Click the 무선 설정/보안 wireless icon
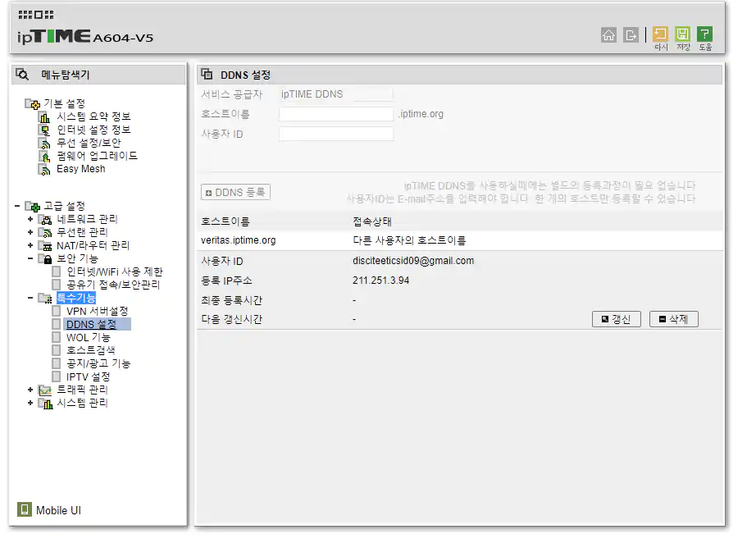The width and height of the screenshot is (756, 543). tap(44, 144)
